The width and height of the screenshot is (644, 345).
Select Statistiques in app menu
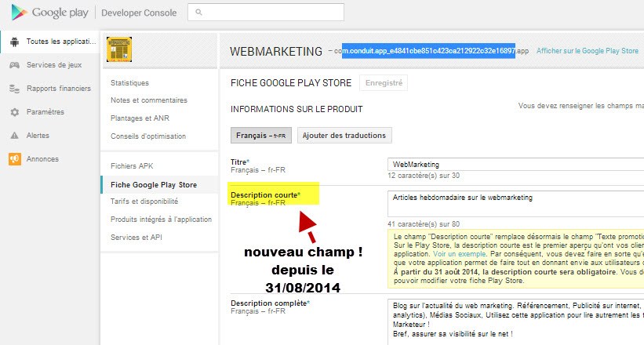click(129, 83)
